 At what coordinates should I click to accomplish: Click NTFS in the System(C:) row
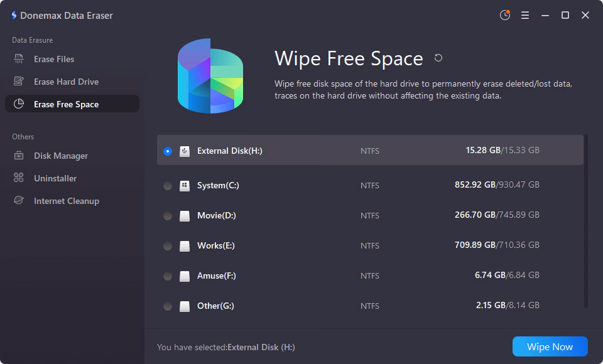tap(369, 186)
